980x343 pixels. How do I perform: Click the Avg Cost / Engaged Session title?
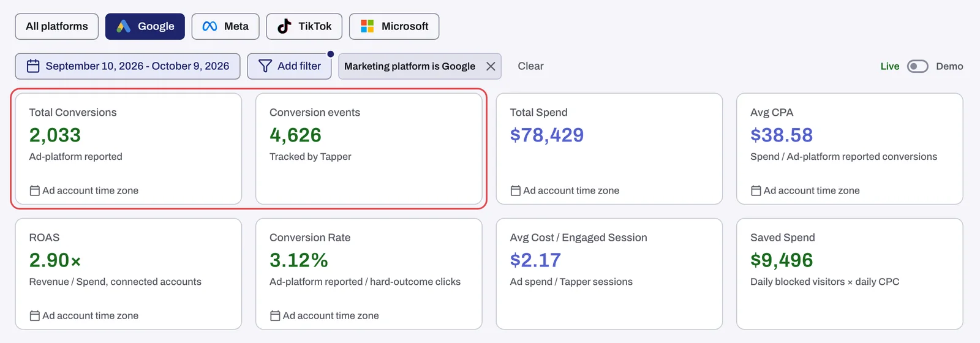(x=578, y=238)
